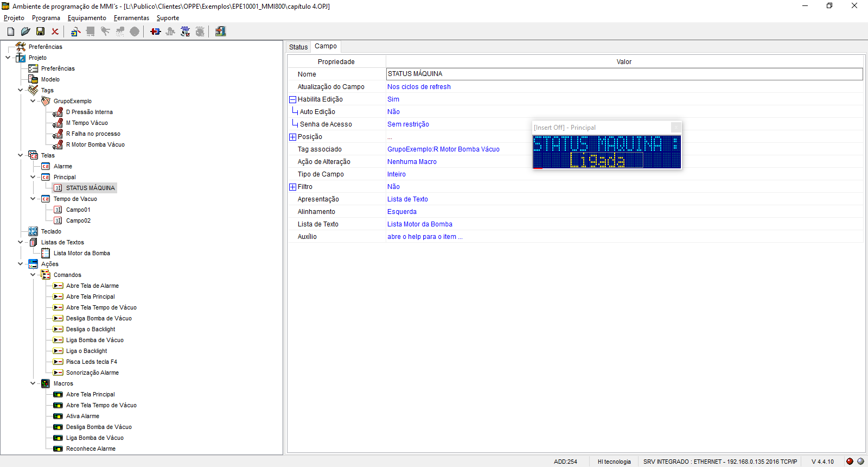The width and height of the screenshot is (868, 467).
Task: Click the 'Inteiro' field type value
Action: point(397,174)
